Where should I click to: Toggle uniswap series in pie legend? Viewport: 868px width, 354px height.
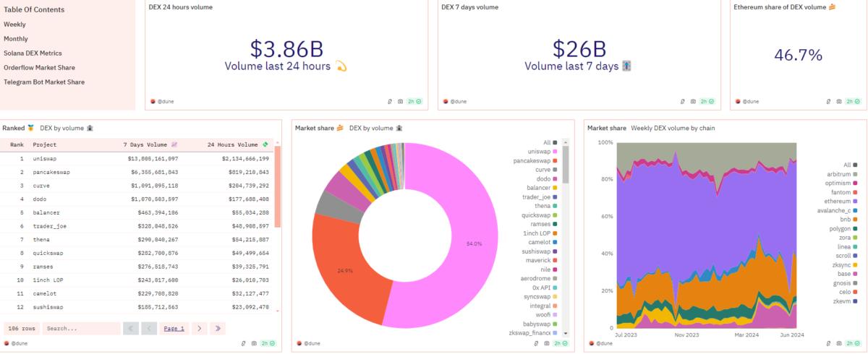(x=541, y=151)
